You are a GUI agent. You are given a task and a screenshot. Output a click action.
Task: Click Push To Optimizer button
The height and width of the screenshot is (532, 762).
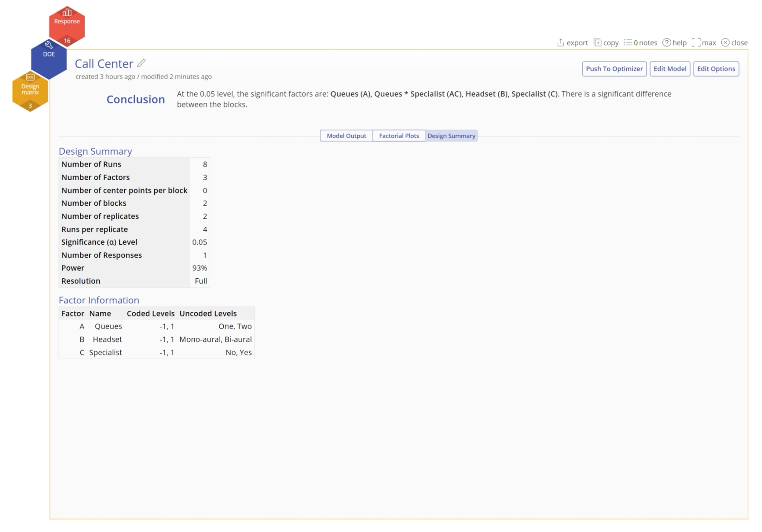tap(614, 69)
